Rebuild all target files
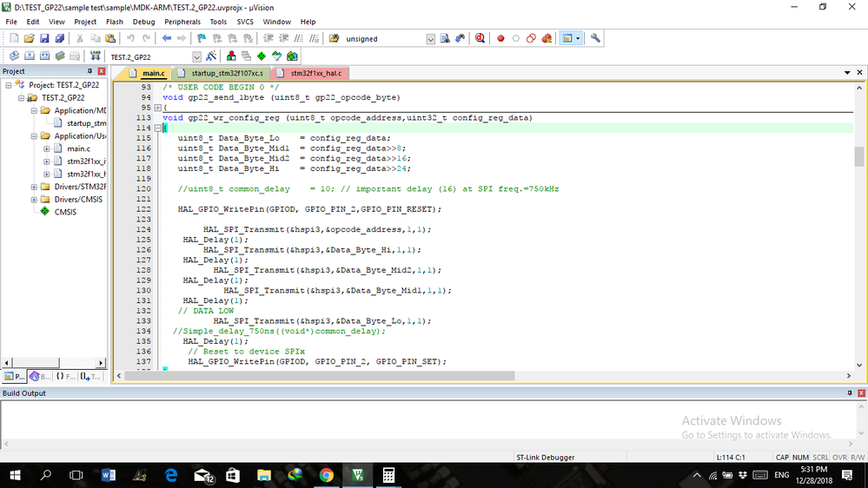Screen dimensions: 868x488 (44, 56)
